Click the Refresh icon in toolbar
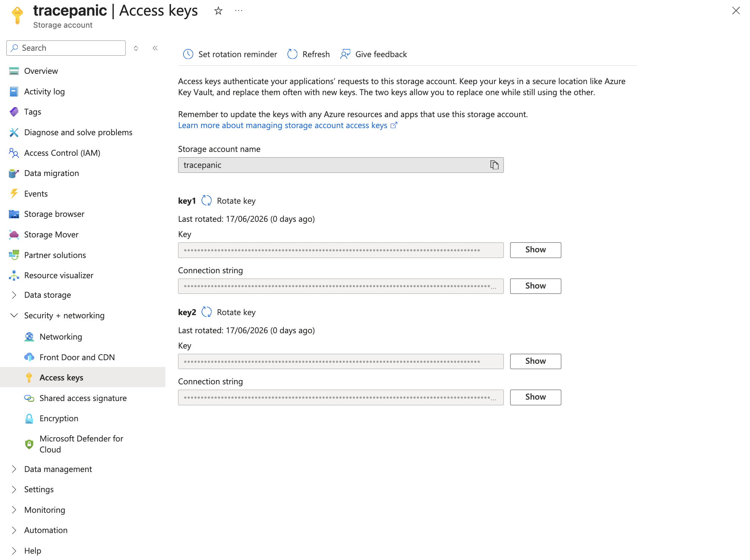This screenshot has width=750, height=560. 292,54
